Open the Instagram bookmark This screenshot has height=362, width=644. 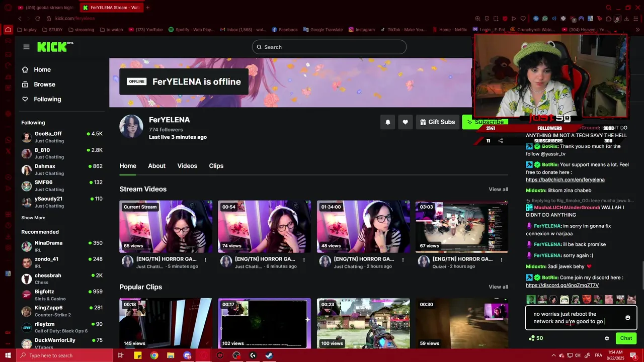click(361, 30)
